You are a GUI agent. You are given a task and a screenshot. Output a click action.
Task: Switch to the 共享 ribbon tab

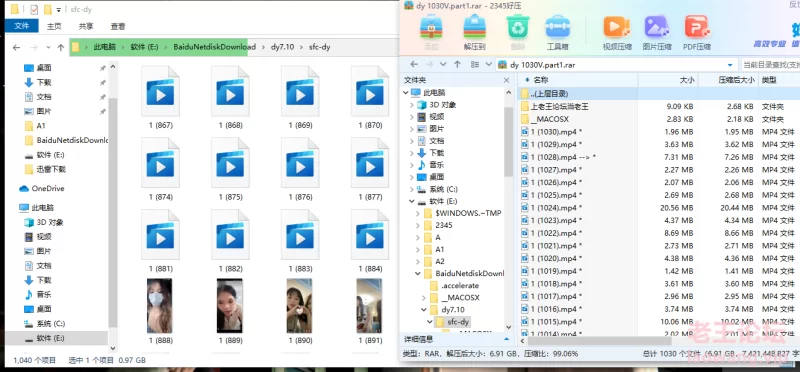click(x=86, y=26)
